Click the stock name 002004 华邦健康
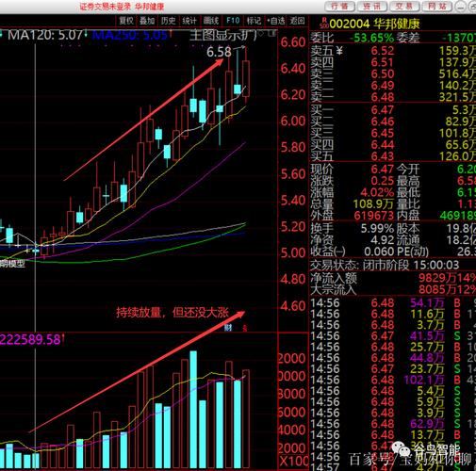 click(x=374, y=24)
